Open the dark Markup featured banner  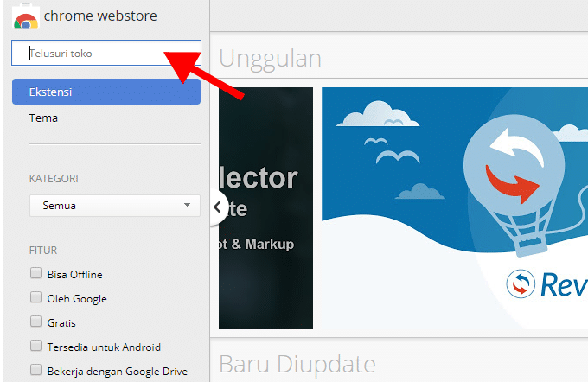tap(265, 208)
